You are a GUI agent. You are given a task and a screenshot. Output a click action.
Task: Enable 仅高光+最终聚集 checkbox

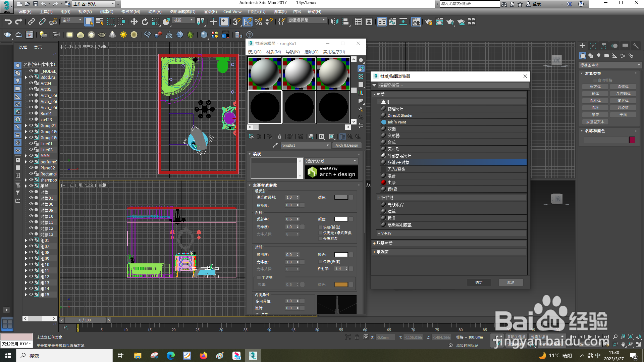320,233
